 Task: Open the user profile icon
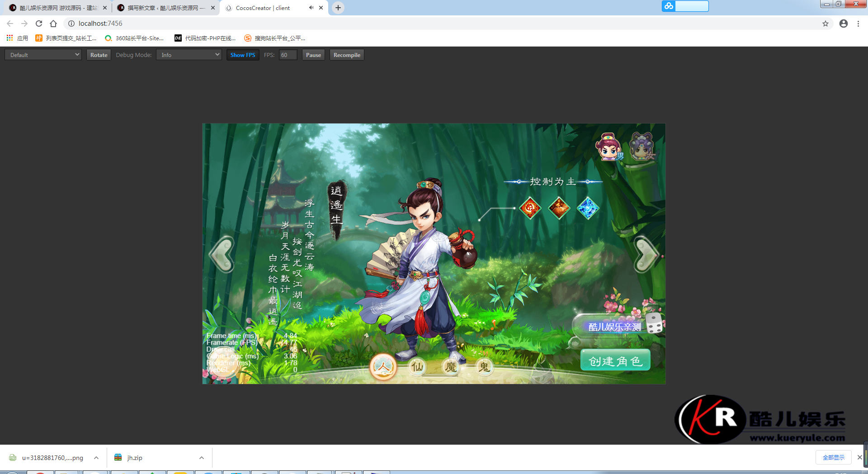(844, 24)
